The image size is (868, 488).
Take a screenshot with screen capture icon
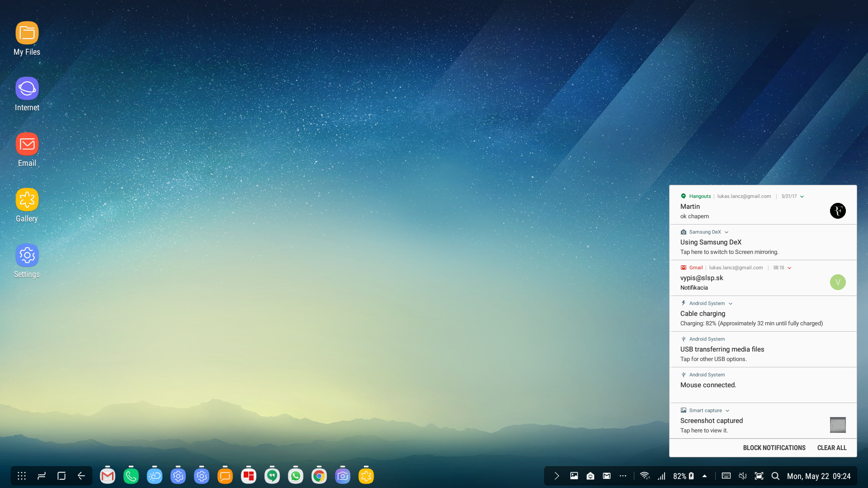coord(759,476)
